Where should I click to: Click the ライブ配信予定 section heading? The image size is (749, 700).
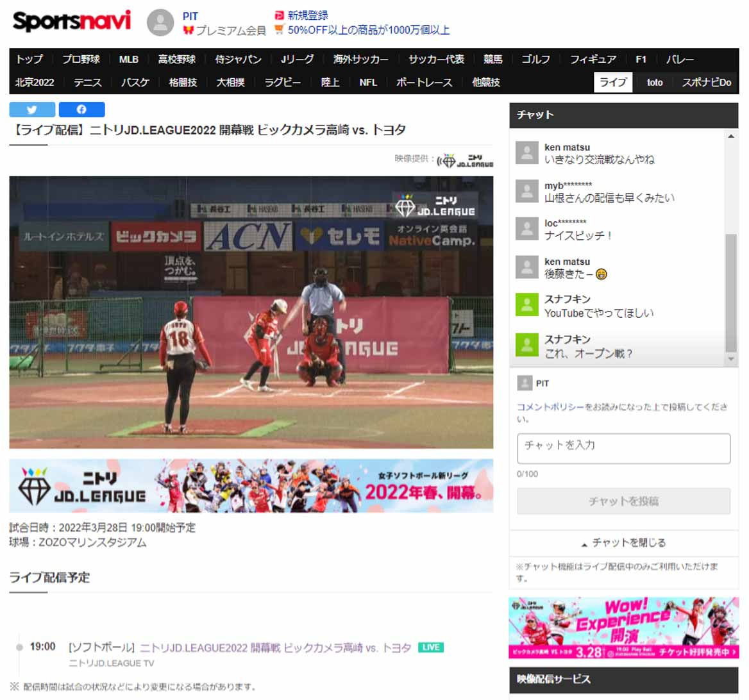[x=49, y=578]
